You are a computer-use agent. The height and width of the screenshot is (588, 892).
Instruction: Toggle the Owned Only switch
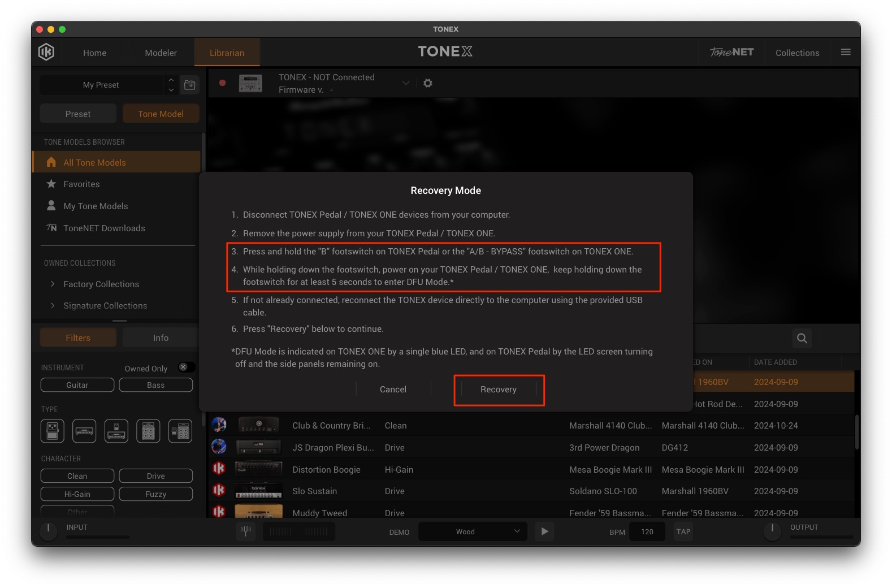(x=187, y=367)
